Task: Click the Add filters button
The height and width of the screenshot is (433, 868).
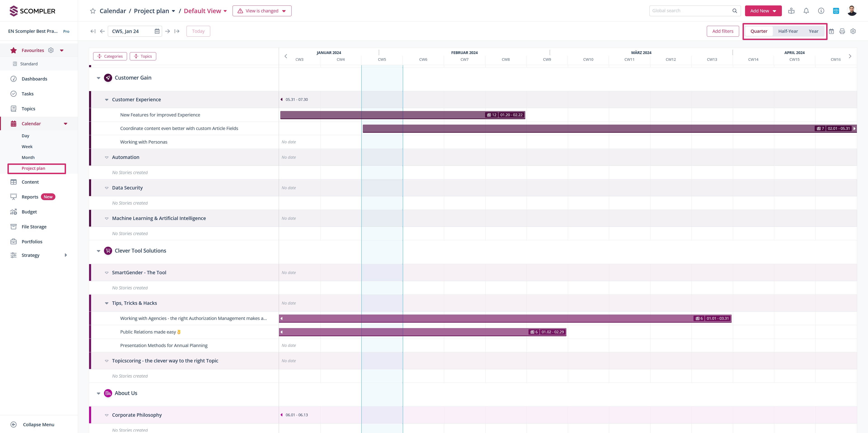Action: tap(722, 31)
